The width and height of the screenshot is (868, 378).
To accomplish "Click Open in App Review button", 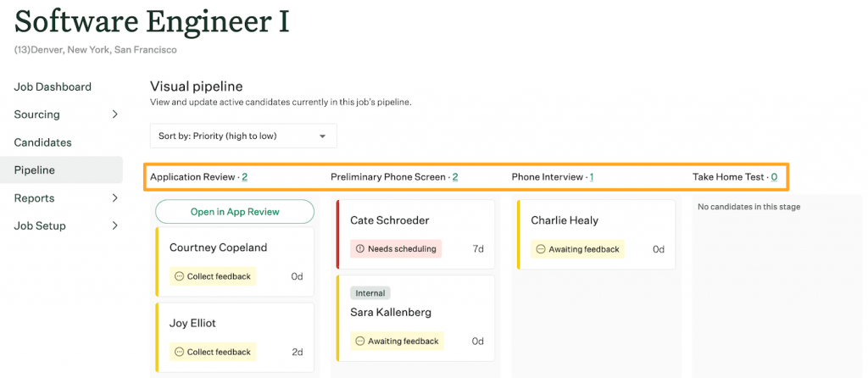I will pos(235,211).
